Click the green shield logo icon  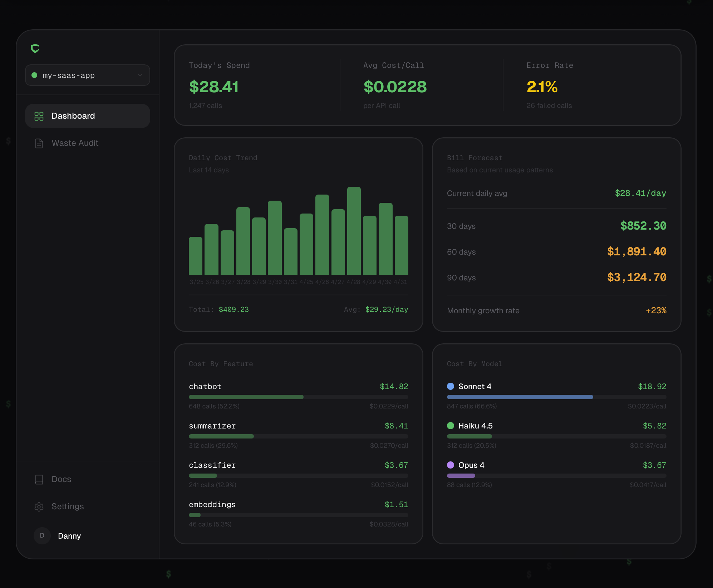click(35, 48)
